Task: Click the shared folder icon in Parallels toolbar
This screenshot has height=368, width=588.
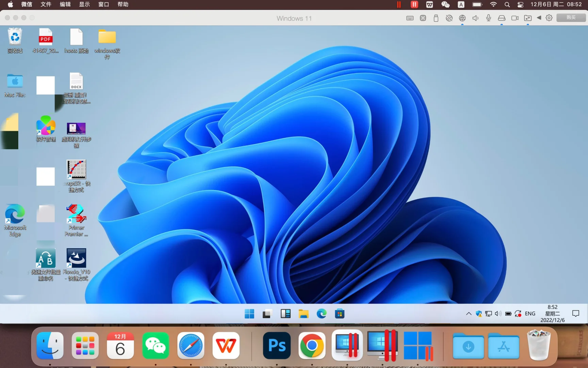Action: (528, 18)
